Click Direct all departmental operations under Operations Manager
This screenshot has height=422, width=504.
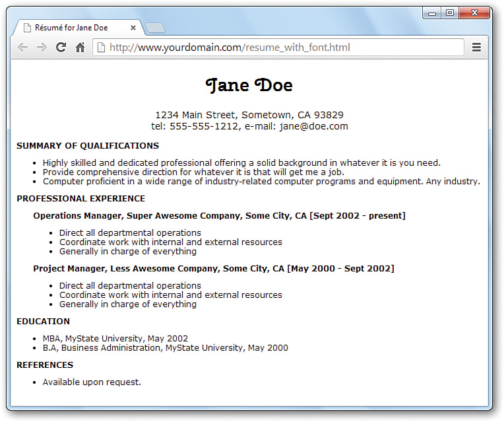(x=130, y=232)
